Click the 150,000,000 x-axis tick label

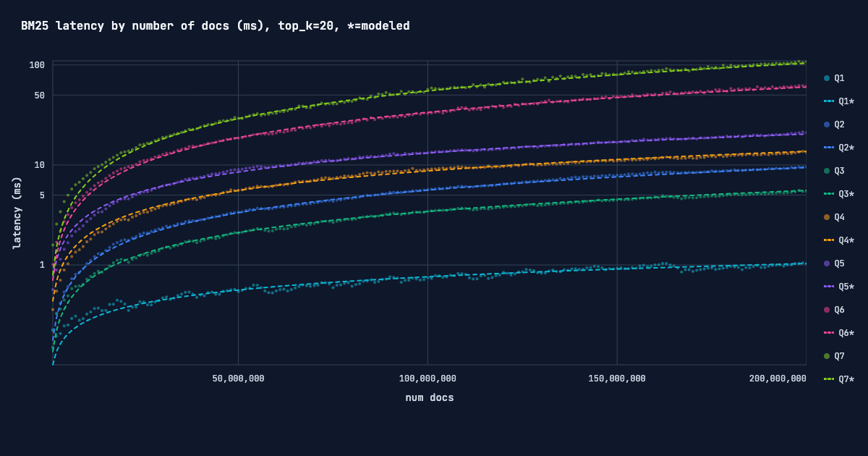617,379
